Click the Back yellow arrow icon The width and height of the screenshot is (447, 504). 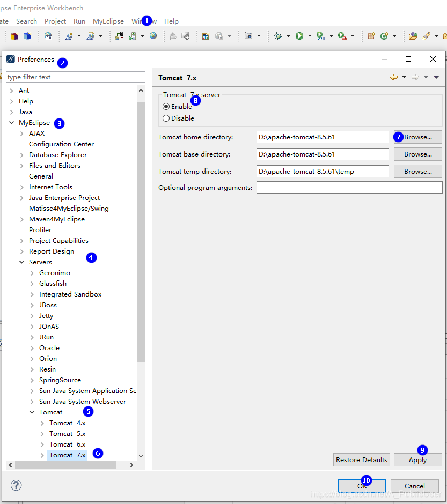[394, 77]
